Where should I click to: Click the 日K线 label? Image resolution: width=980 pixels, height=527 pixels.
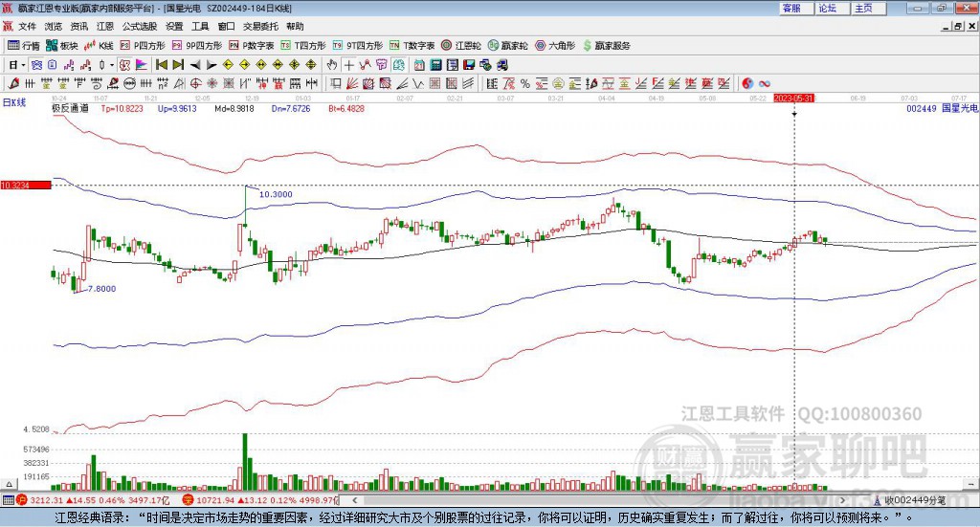tap(14, 102)
